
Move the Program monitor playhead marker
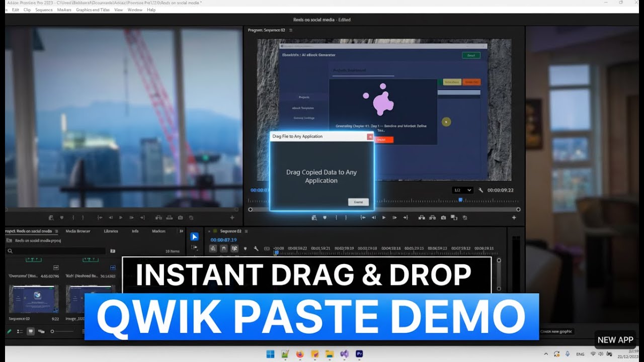click(460, 200)
